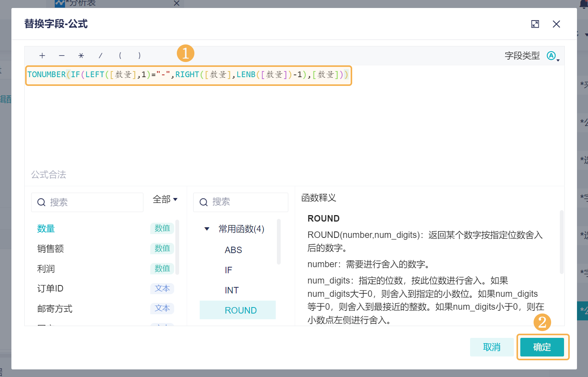The height and width of the screenshot is (377, 588).
Task: Confirm formula with 确定 button
Action: [542, 347]
